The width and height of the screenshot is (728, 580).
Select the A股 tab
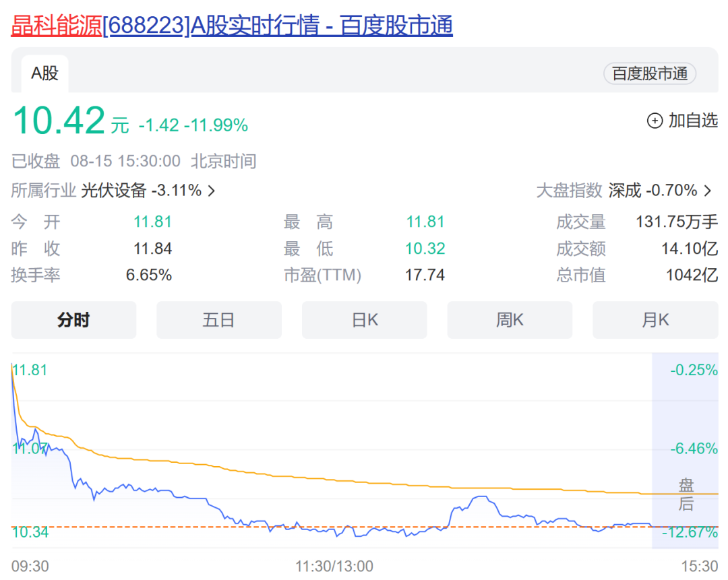(x=44, y=73)
